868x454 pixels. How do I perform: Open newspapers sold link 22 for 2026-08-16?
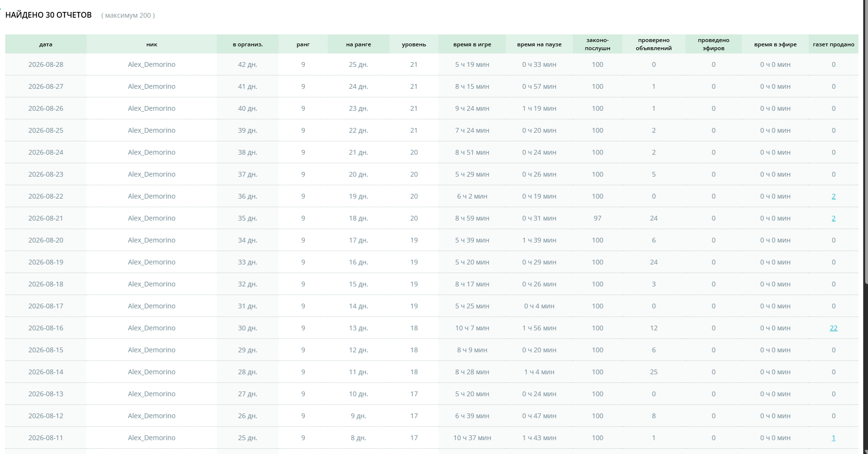(x=834, y=328)
